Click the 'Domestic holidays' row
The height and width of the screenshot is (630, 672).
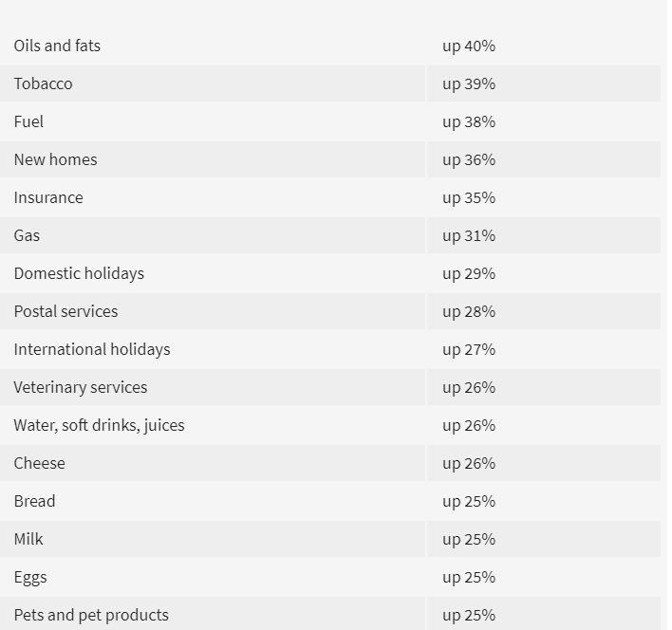tap(79, 273)
